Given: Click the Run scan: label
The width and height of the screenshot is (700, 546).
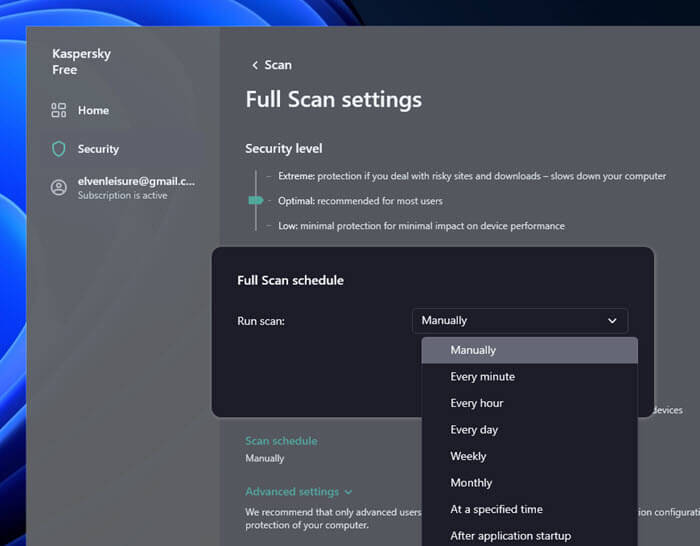Looking at the screenshot, I should pyautogui.click(x=261, y=321).
